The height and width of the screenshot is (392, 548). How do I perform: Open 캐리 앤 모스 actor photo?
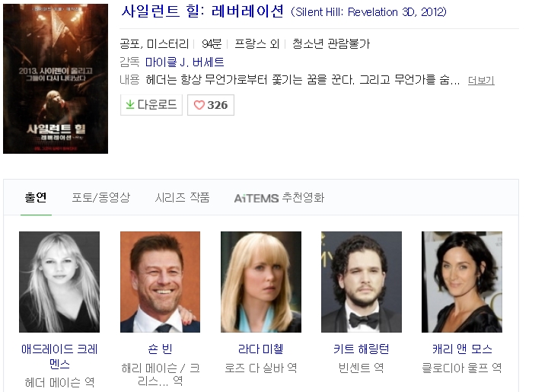click(x=462, y=282)
